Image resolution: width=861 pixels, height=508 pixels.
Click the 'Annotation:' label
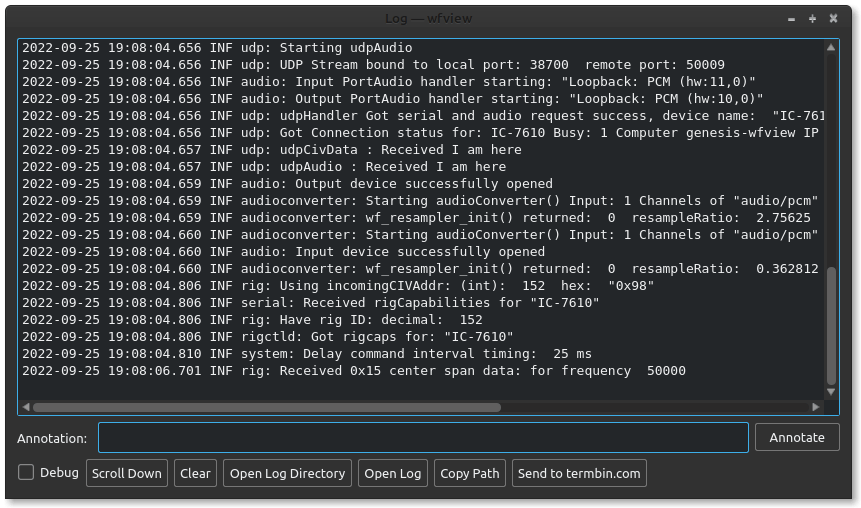pyautogui.click(x=52, y=438)
